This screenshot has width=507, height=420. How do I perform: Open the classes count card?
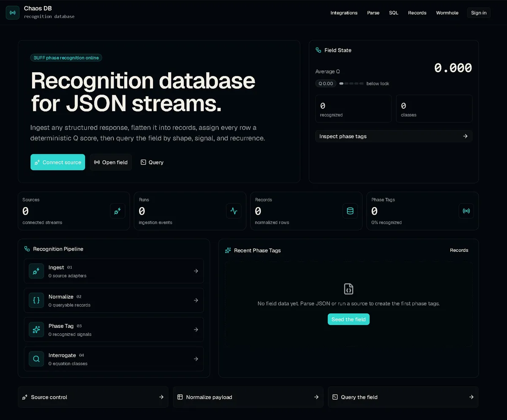click(434, 109)
